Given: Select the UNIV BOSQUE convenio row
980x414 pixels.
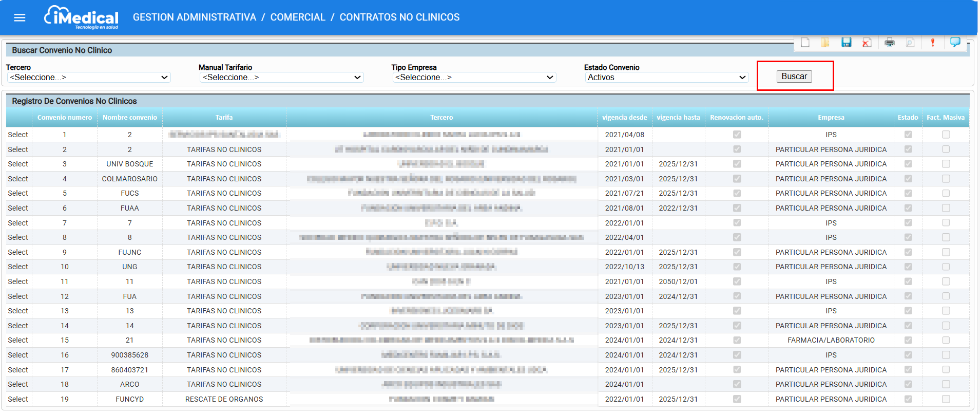Looking at the screenshot, I should pyautogui.click(x=18, y=164).
